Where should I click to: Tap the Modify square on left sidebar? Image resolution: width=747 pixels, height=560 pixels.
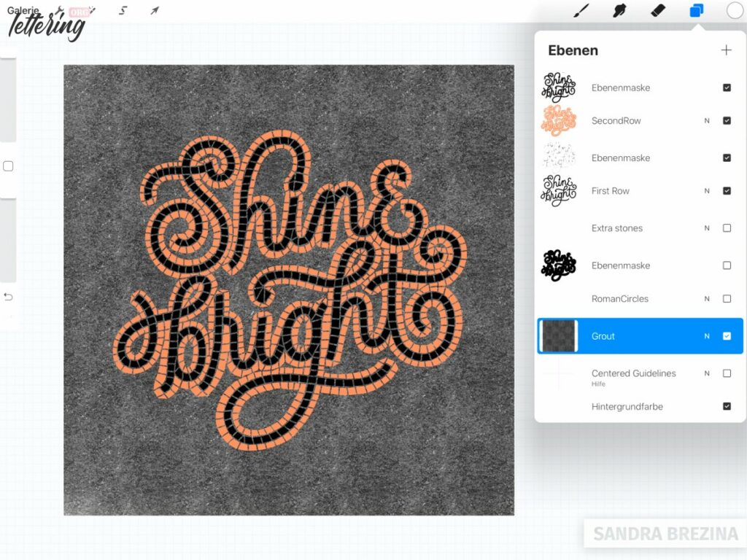[x=9, y=166]
